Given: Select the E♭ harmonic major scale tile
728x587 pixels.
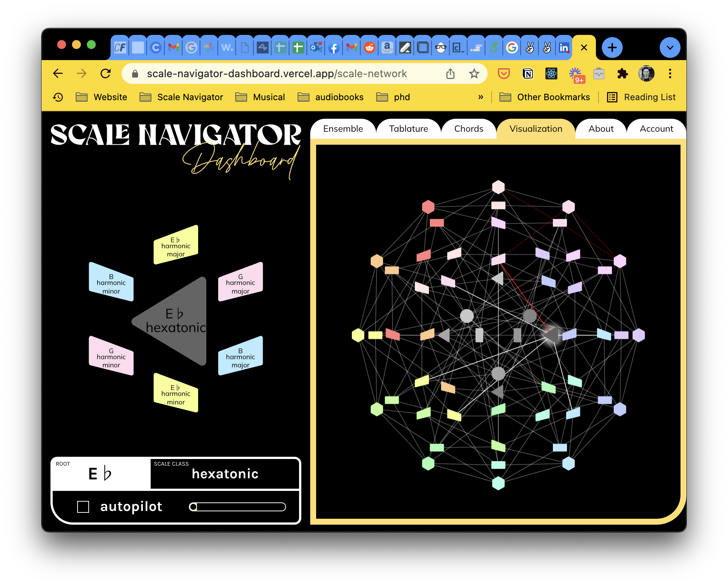Looking at the screenshot, I should tap(176, 245).
